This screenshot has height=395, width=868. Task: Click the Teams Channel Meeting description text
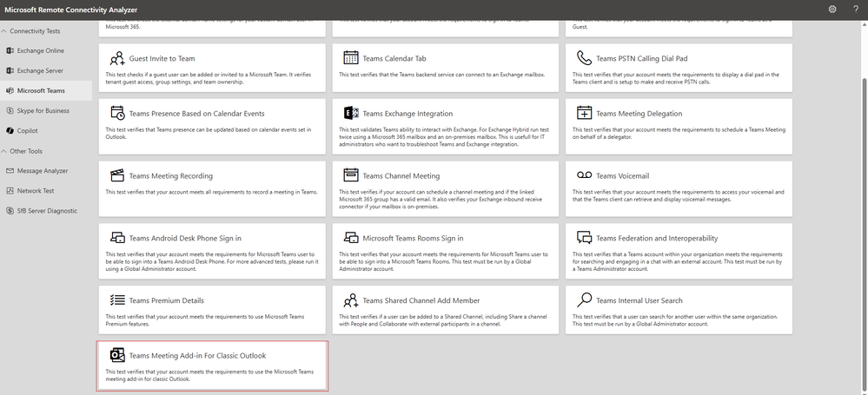[x=441, y=199]
